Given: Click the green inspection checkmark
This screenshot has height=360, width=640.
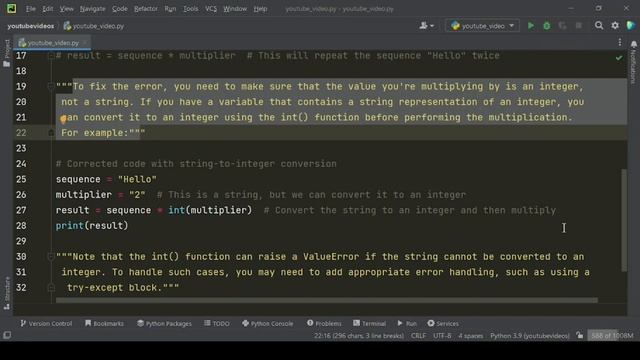Looking at the screenshot, I should click(x=619, y=58).
